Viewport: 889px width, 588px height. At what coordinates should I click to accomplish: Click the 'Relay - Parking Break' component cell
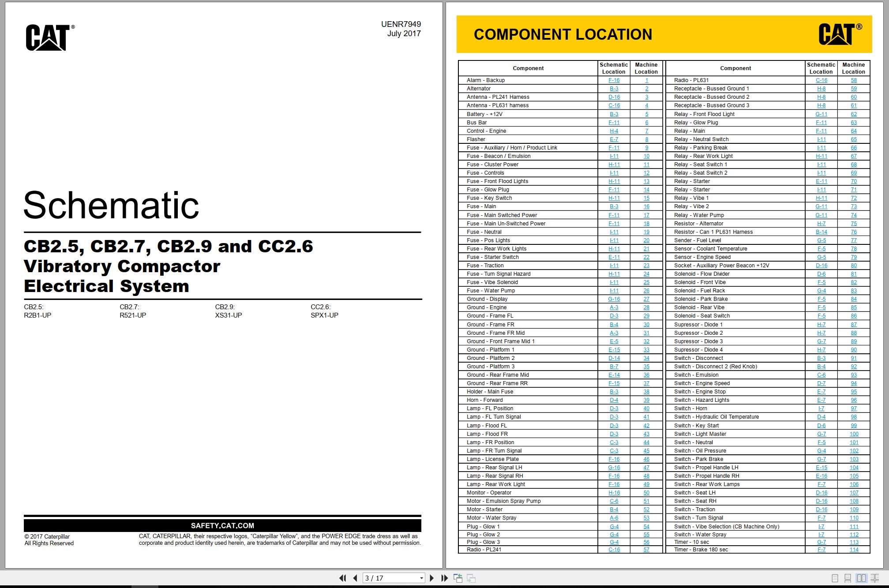click(x=735, y=148)
